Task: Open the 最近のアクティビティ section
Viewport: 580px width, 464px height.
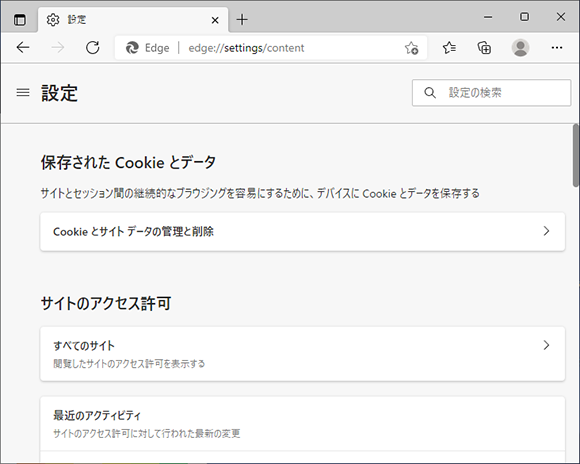Action: (303, 424)
